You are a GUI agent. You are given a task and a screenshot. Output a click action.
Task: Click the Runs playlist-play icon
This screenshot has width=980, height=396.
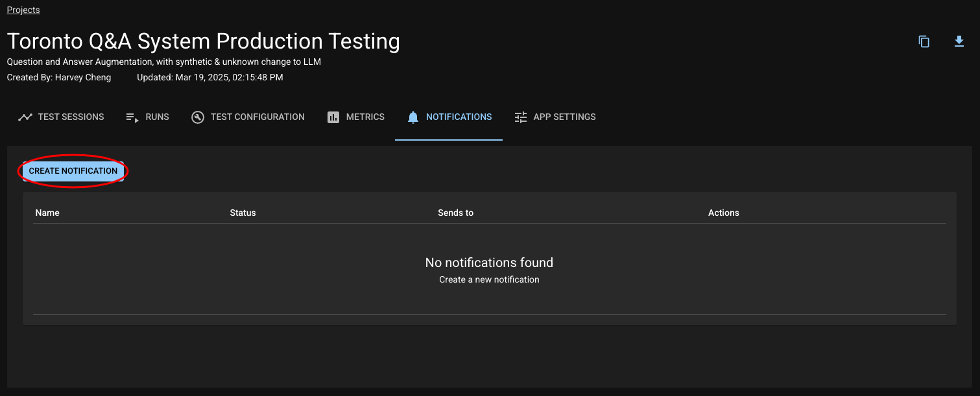(132, 117)
